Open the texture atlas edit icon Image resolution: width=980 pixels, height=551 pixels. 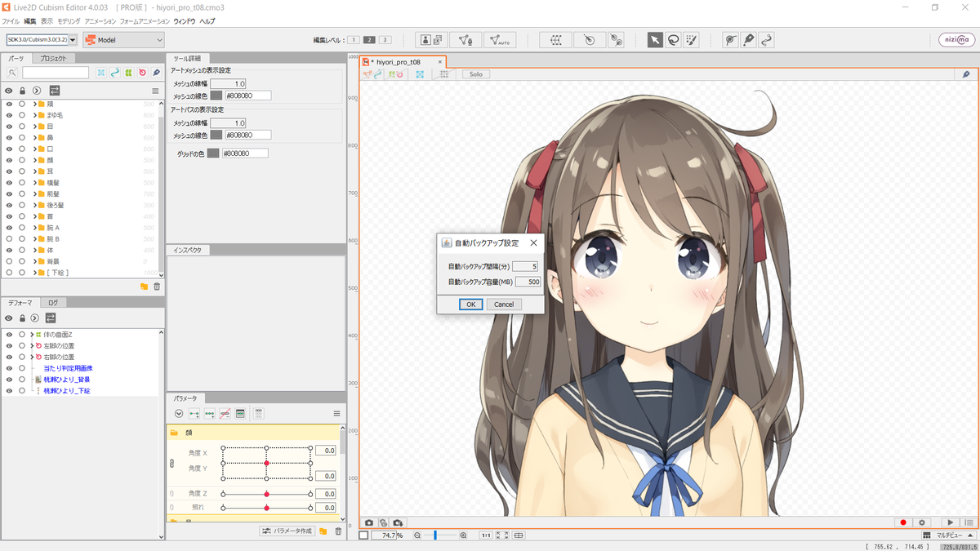pyautogui.click(x=431, y=39)
